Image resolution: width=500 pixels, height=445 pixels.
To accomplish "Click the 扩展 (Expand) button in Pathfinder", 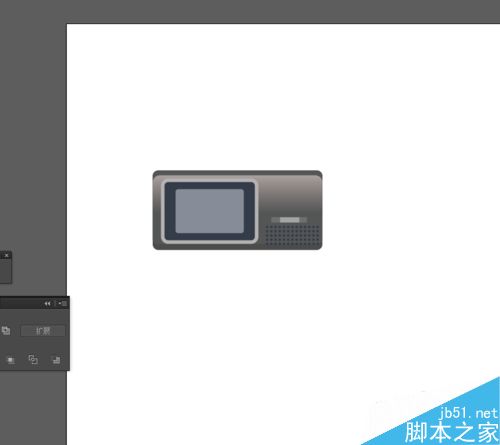I will point(43,331).
